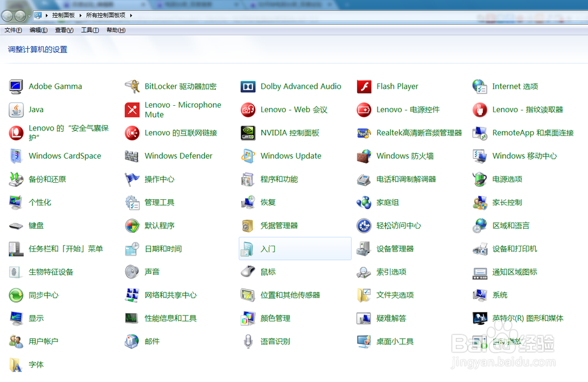This screenshot has height=382, width=588.
Task: Open the 帮助(H) menu
Action: 116,30
